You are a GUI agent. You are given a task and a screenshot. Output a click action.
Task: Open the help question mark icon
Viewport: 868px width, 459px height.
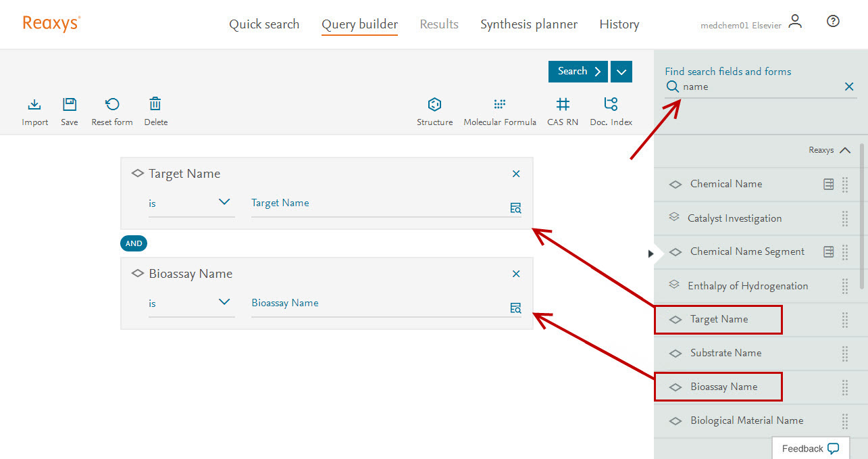[x=833, y=22]
